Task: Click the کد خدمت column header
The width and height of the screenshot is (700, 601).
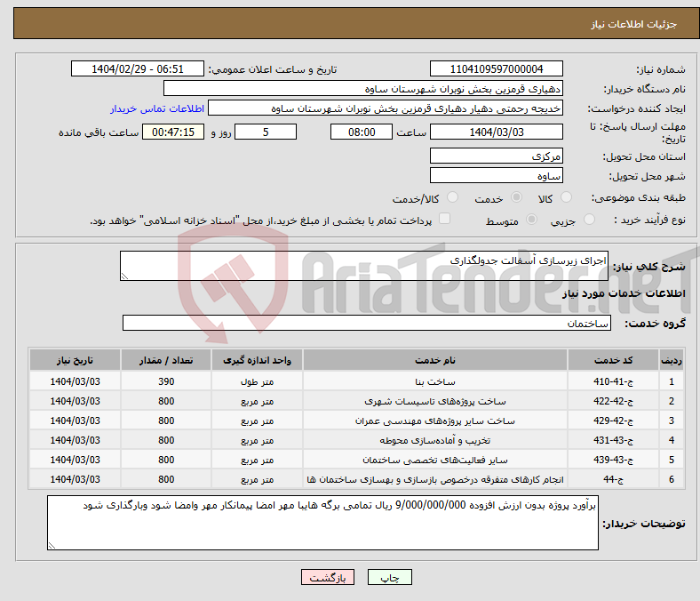Action: tap(614, 360)
